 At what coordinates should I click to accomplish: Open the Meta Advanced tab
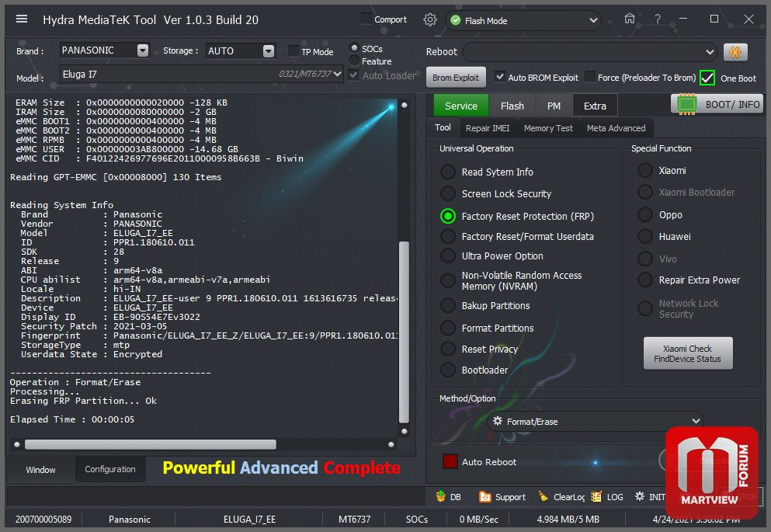[x=616, y=128]
